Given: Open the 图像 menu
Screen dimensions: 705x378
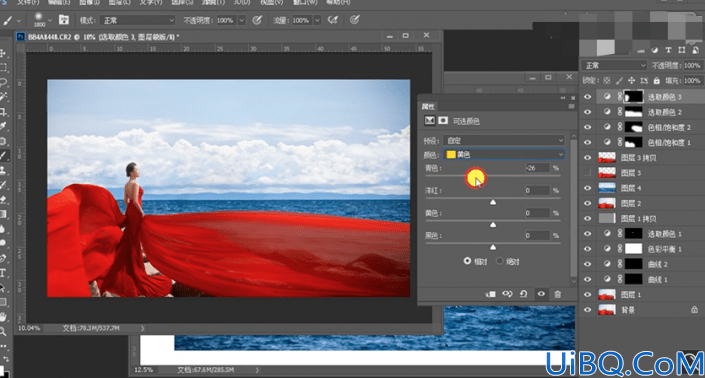Looking at the screenshot, I should click(x=89, y=2).
